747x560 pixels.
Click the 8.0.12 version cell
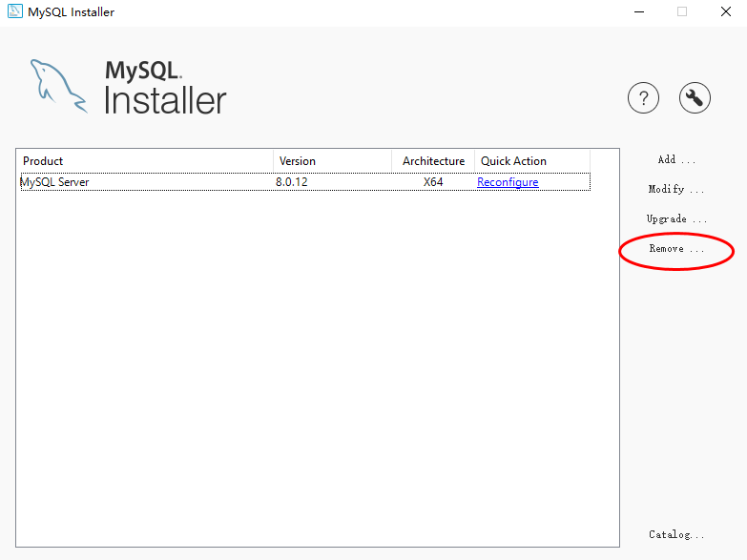pos(292,182)
